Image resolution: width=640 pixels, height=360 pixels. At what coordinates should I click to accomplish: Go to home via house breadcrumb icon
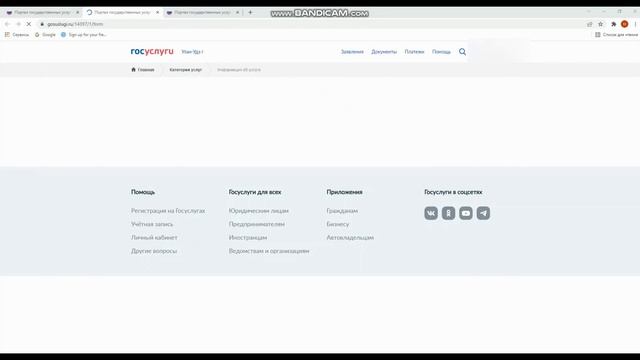coord(133,69)
